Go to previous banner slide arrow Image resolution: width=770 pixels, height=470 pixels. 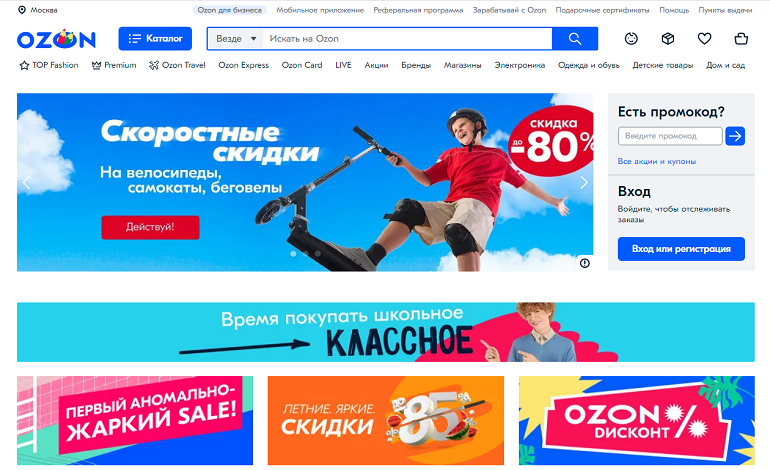pyautogui.click(x=27, y=182)
